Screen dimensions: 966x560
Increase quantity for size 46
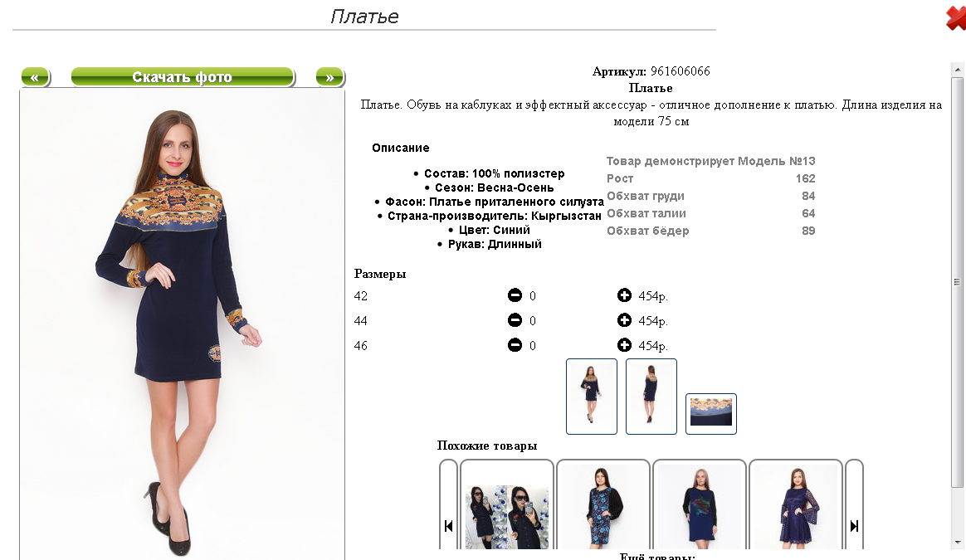click(x=624, y=345)
